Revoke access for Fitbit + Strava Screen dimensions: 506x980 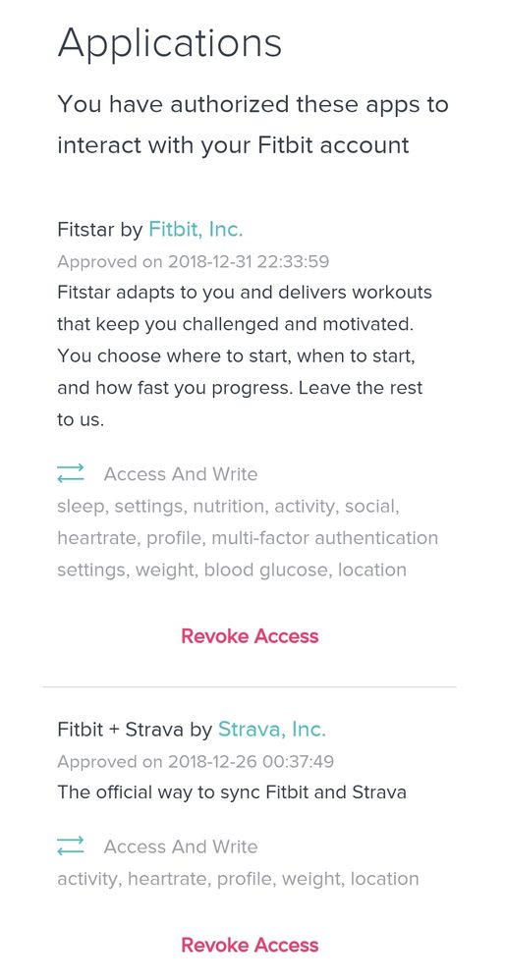pos(250,945)
